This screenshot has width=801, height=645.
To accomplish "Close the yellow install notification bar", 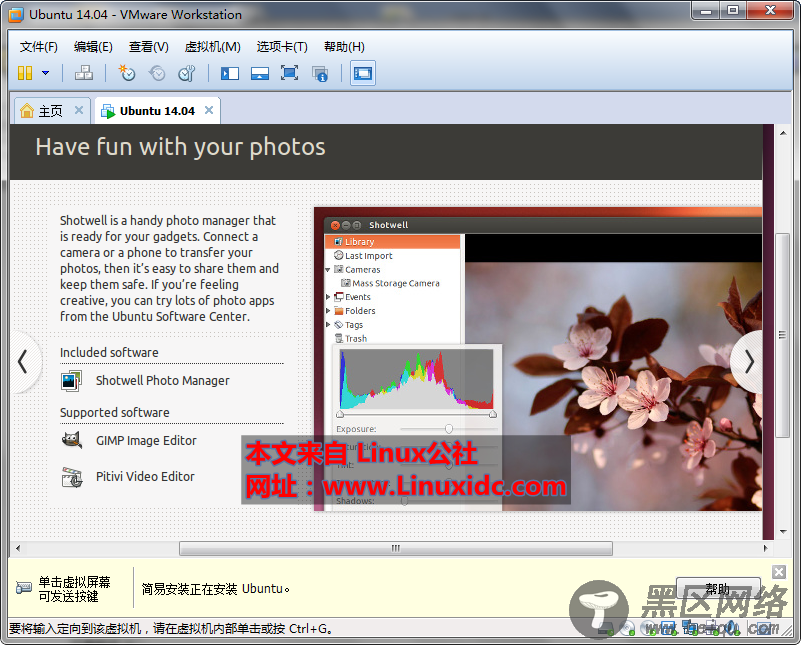I will click(779, 572).
